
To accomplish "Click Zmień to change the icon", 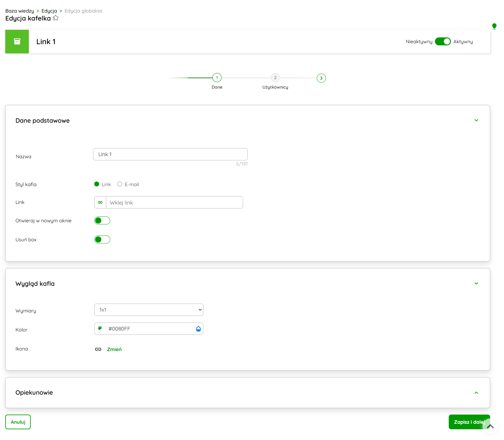I will click(x=114, y=349).
